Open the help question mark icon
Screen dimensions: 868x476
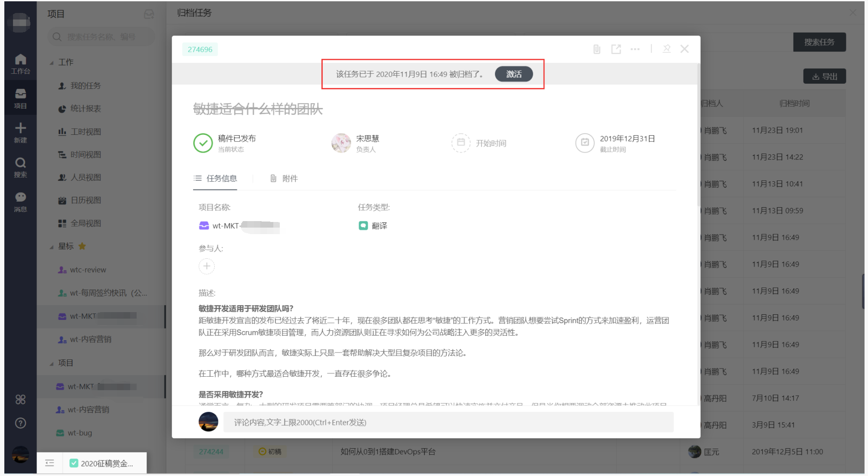pyautogui.click(x=20, y=423)
